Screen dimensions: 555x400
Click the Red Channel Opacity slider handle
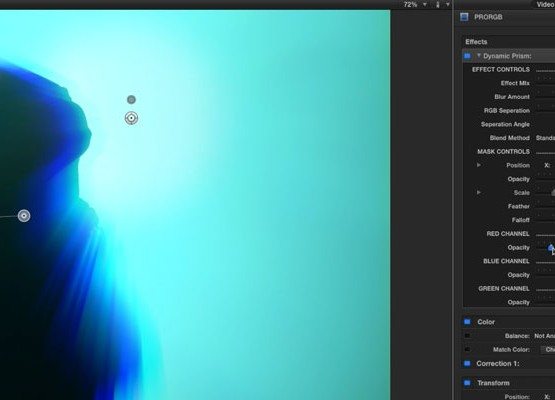(x=551, y=247)
